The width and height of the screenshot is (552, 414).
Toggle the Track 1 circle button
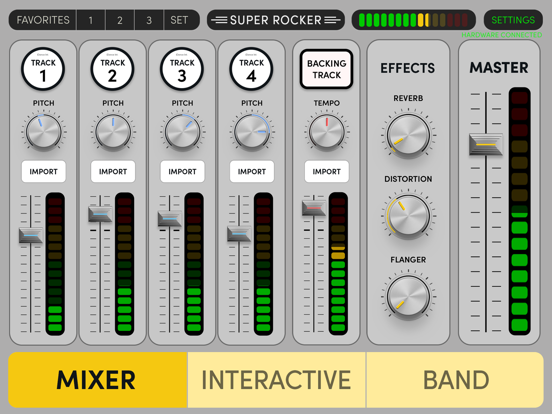(43, 69)
